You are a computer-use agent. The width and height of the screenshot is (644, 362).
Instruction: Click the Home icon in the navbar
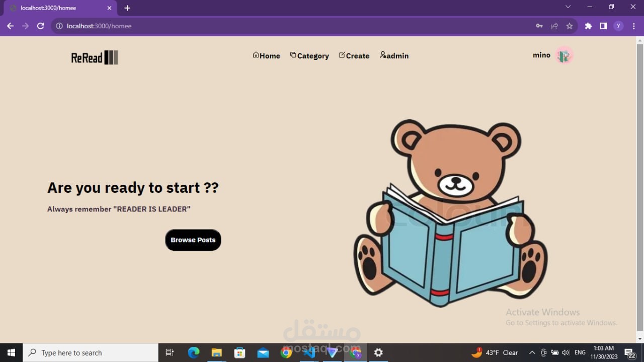tap(257, 55)
